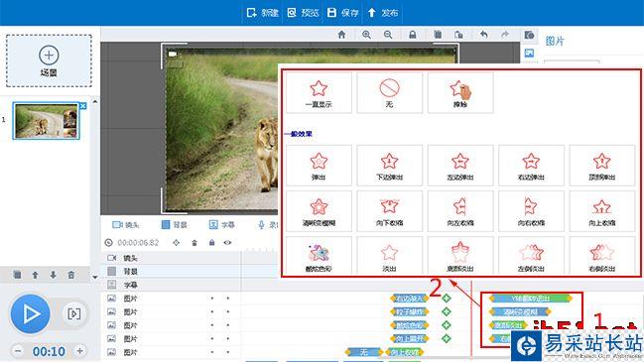This screenshot has height=362, width=644.
Task: Choose the 底部淡出 effect tile
Action: [x=460, y=256]
